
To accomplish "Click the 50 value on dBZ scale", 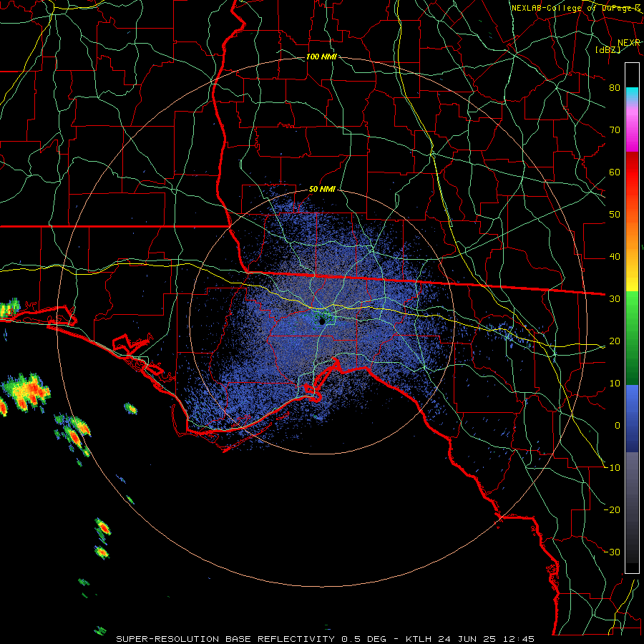I will (x=615, y=215).
